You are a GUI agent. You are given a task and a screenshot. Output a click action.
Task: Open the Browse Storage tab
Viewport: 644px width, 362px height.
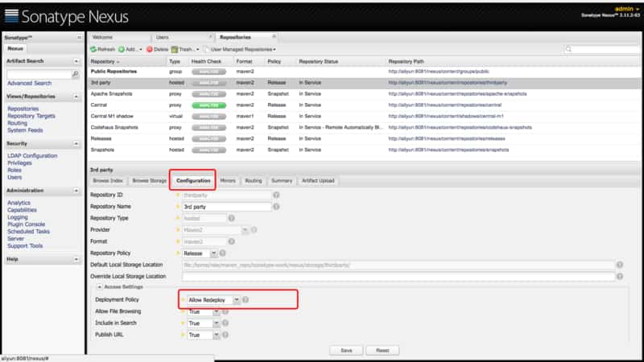point(149,180)
